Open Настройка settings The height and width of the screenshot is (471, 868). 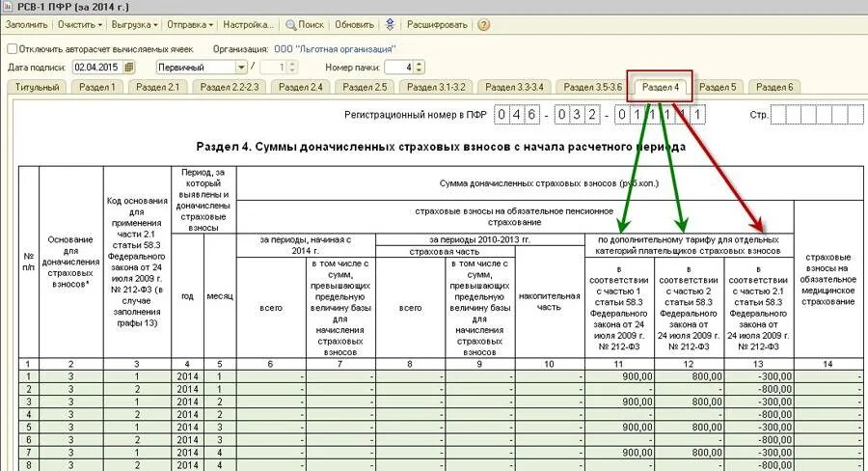(248, 25)
